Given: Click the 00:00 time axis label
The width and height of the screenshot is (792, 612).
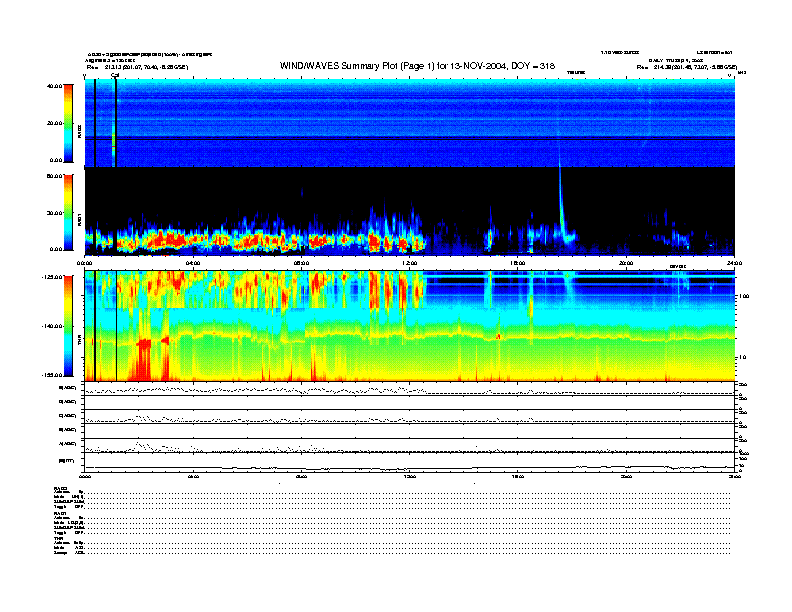Looking at the screenshot, I should [x=86, y=262].
